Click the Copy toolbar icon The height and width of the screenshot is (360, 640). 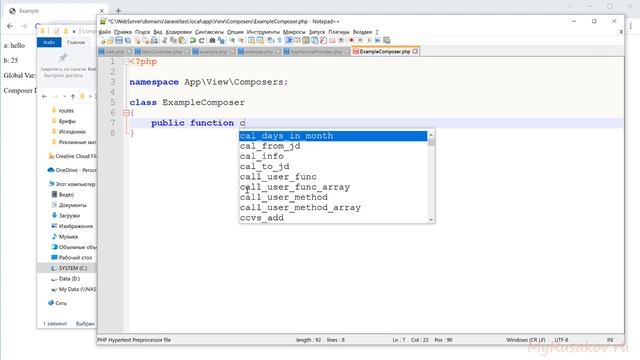pos(173,40)
